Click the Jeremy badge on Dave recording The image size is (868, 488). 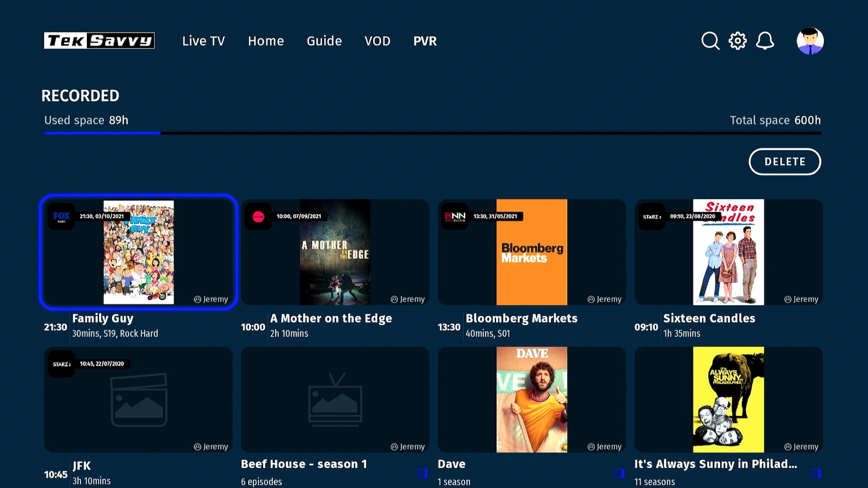pyautogui.click(x=604, y=446)
